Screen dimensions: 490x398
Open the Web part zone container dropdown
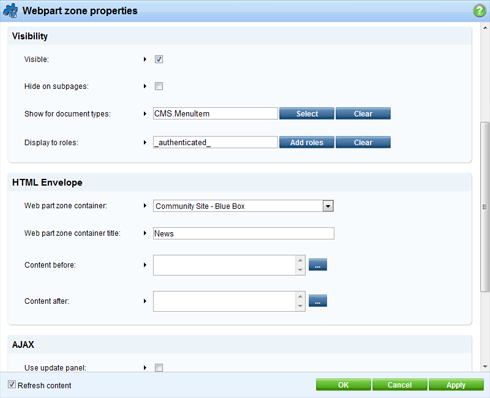tap(328, 206)
